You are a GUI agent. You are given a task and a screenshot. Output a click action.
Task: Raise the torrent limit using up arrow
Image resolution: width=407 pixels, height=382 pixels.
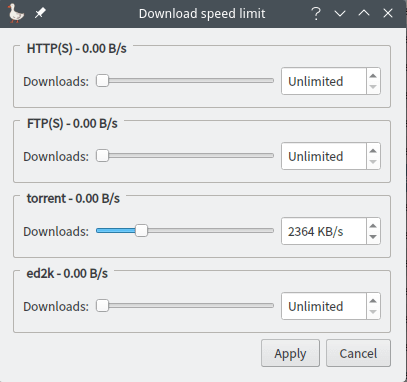pos(373,226)
